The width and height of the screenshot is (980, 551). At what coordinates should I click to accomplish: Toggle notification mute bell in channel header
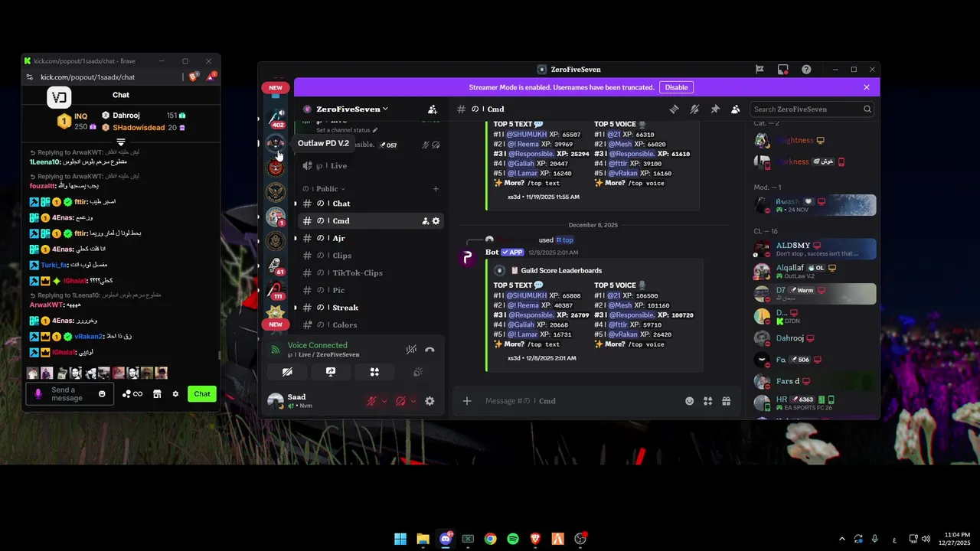coord(694,109)
